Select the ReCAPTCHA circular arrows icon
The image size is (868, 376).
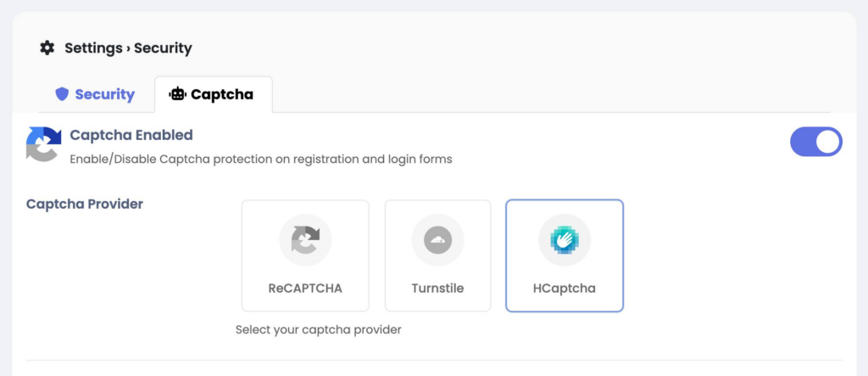(x=305, y=240)
